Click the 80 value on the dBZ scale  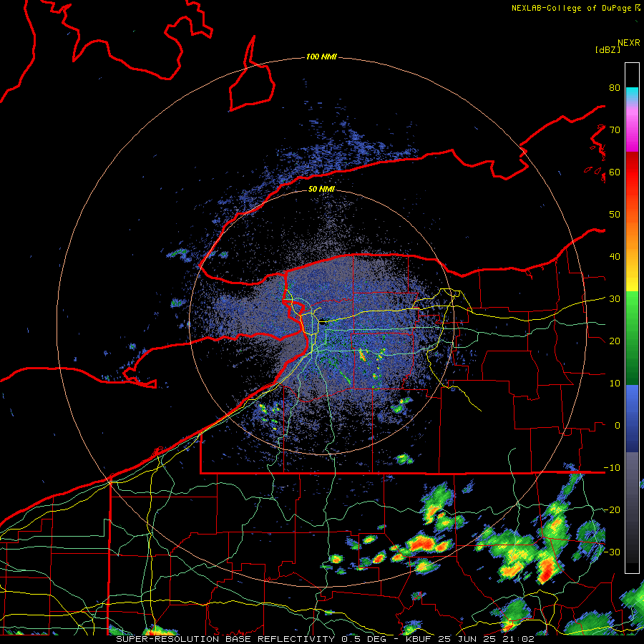(x=615, y=88)
